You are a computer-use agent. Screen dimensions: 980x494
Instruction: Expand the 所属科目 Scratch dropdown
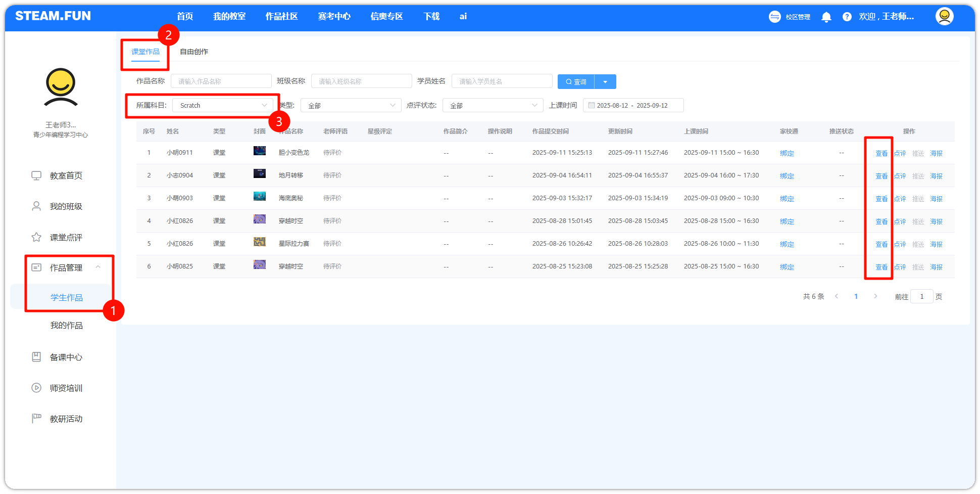223,106
